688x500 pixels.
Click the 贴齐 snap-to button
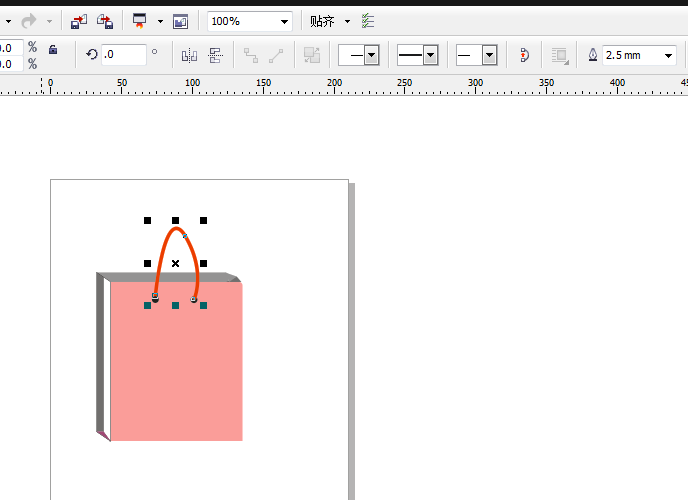(x=322, y=21)
